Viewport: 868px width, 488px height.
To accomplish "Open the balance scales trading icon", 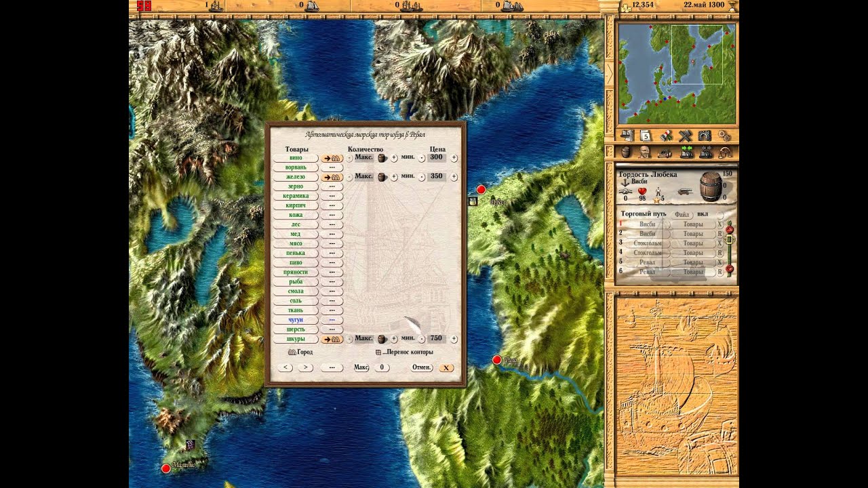I will pyautogui.click(x=724, y=152).
